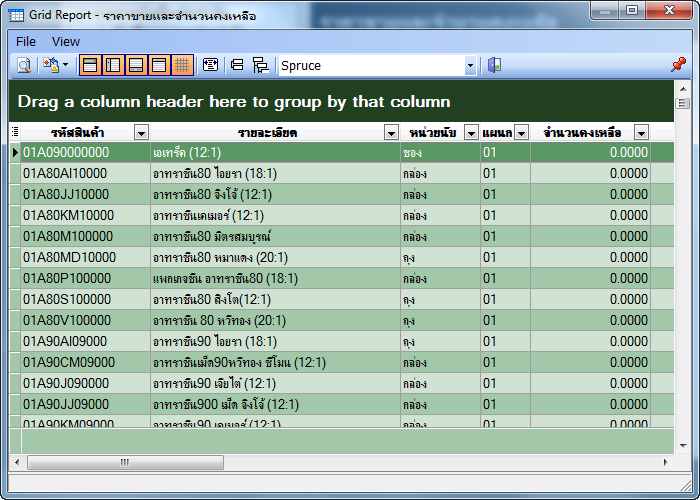Click the exit door icon in toolbar

pos(494,65)
